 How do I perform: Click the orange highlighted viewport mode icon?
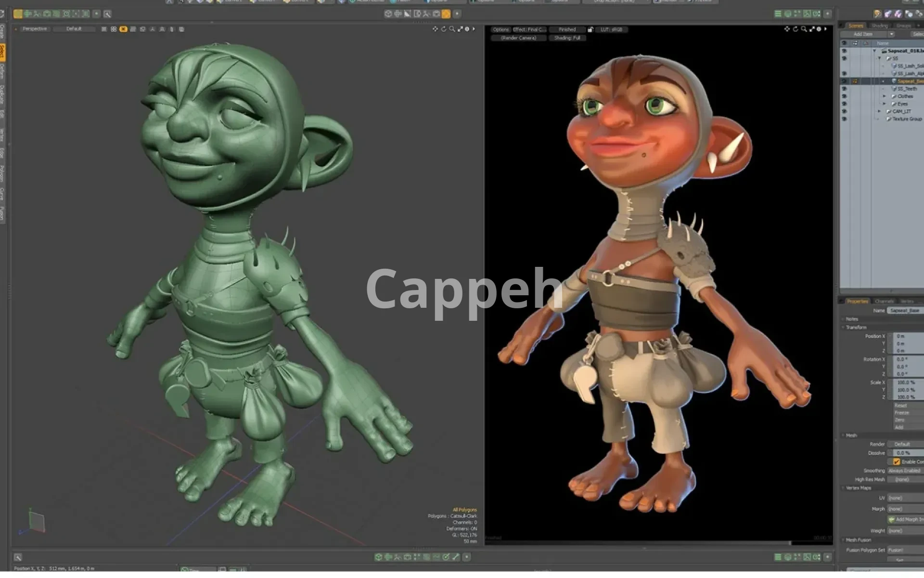(x=123, y=29)
